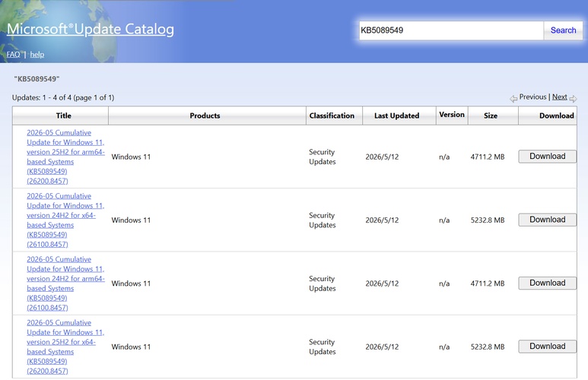Click the search box containing KB5089549
Image resolution: width=588 pixels, height=380 pixels.
coord(451,30)
